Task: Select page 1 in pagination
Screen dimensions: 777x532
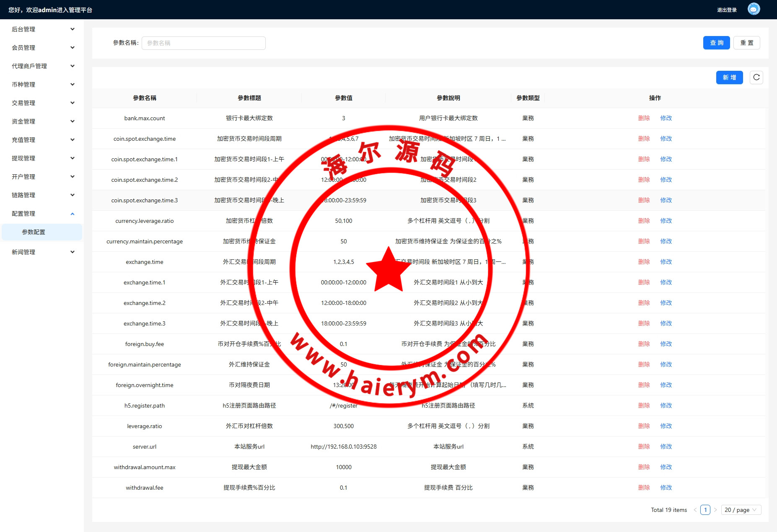Action: 705,510
